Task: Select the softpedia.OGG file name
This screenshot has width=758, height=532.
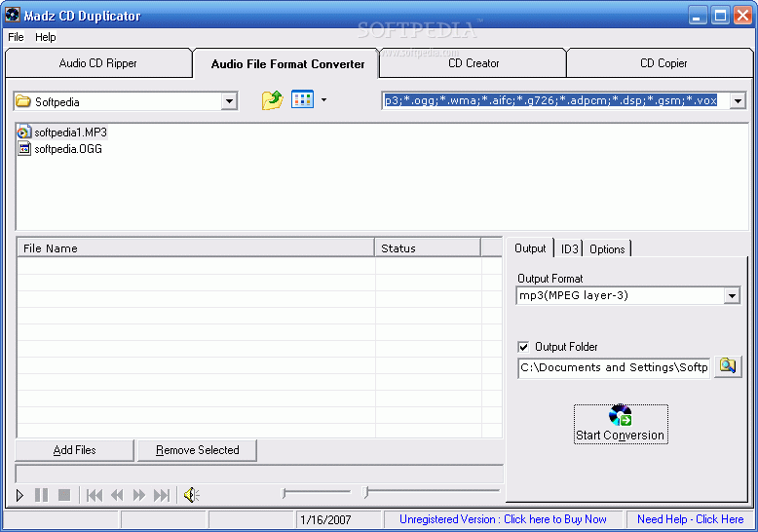Action: point(68,149)
